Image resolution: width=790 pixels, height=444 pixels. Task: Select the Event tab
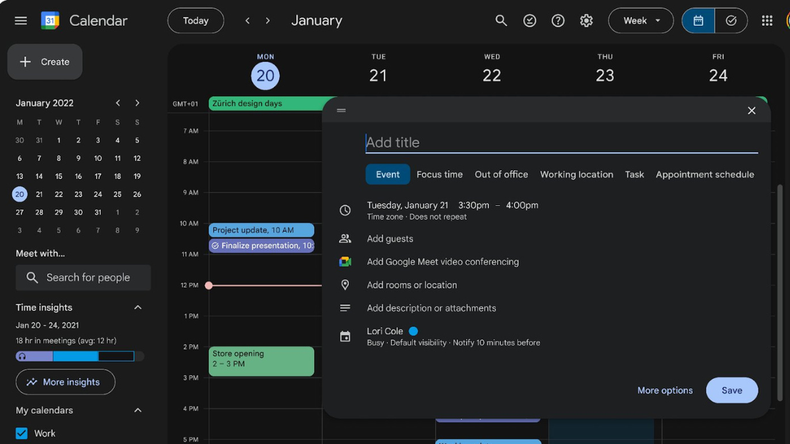(x=387, y=174)
